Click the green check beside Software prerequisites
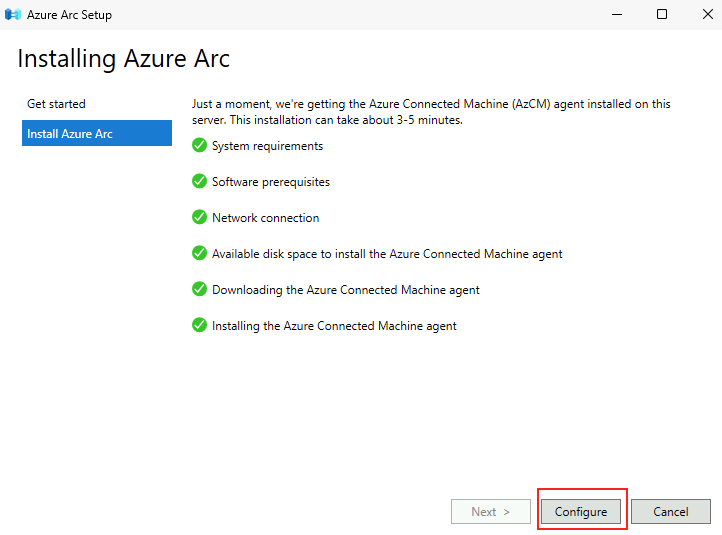Image resolution: width=722 pixels, height=535 pixels. [x=199, y=181]
